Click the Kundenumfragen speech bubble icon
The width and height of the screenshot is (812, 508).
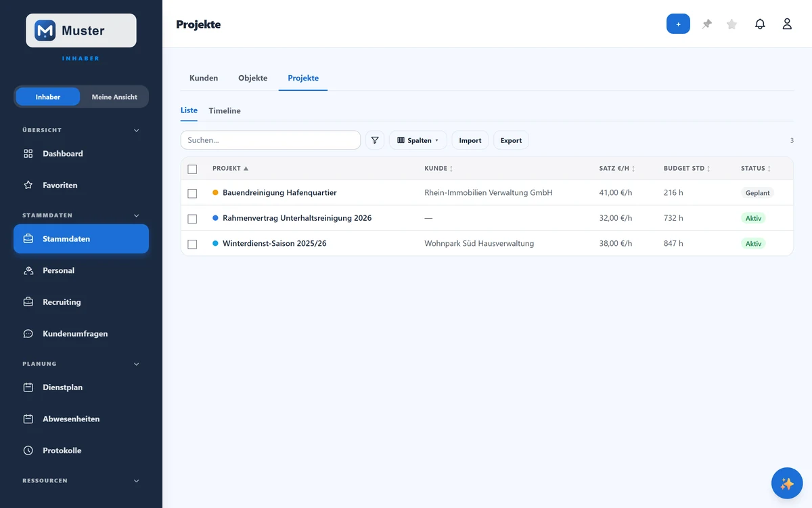click(28, 334)
